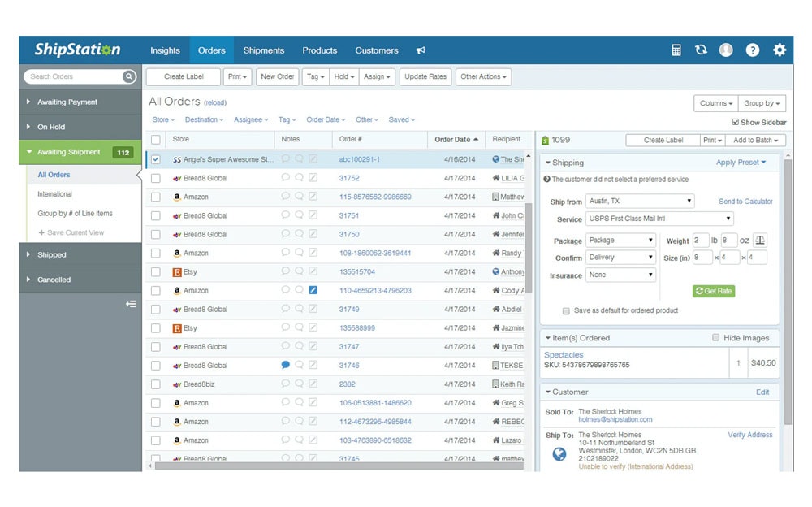Viewport: 812px width, 507px height.
Task: Expand the Awaiting Payment section
Action: (80, 102)
